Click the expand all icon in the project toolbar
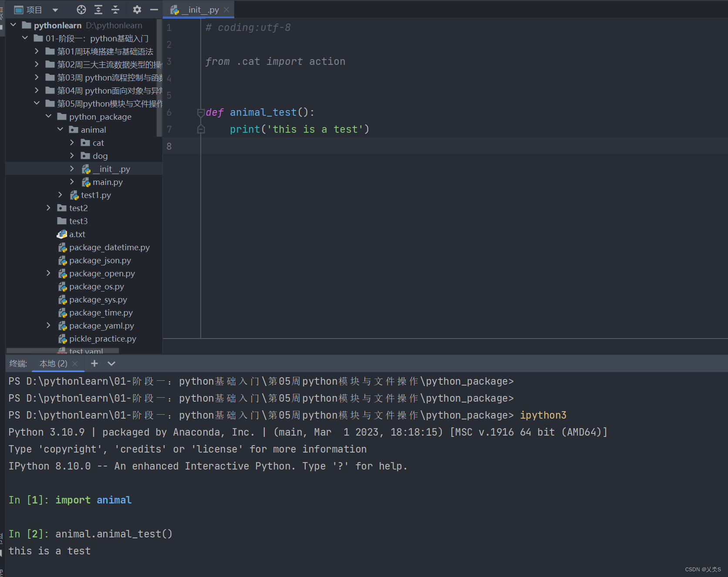 point(98,10)
